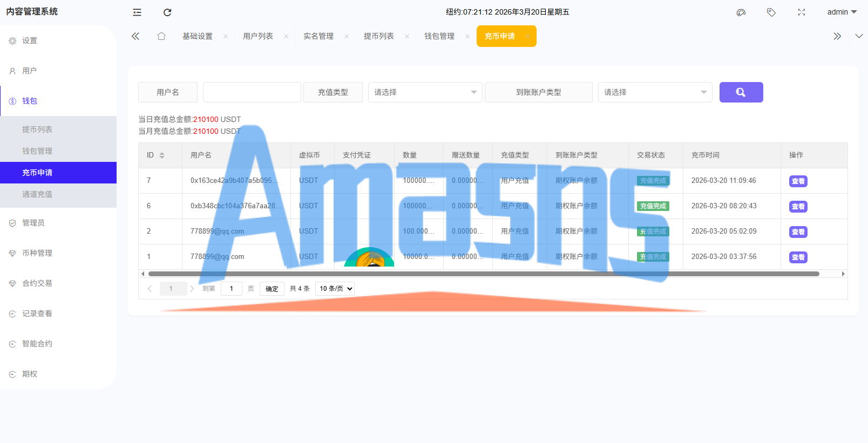This screenshot has height=443, width=868.
Task: Toggle fullscreen mode icon
Action: coord(802,12)
